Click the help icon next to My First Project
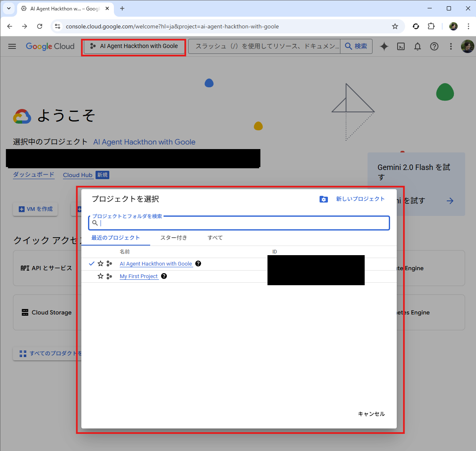Screen dimensions: 476x451 point(164,276)
